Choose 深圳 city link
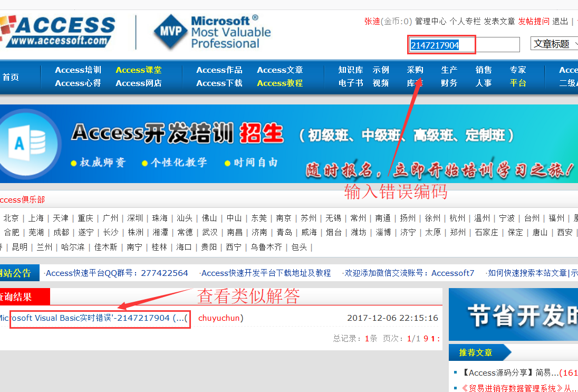578x392 pixels. (x=135, y=218)
